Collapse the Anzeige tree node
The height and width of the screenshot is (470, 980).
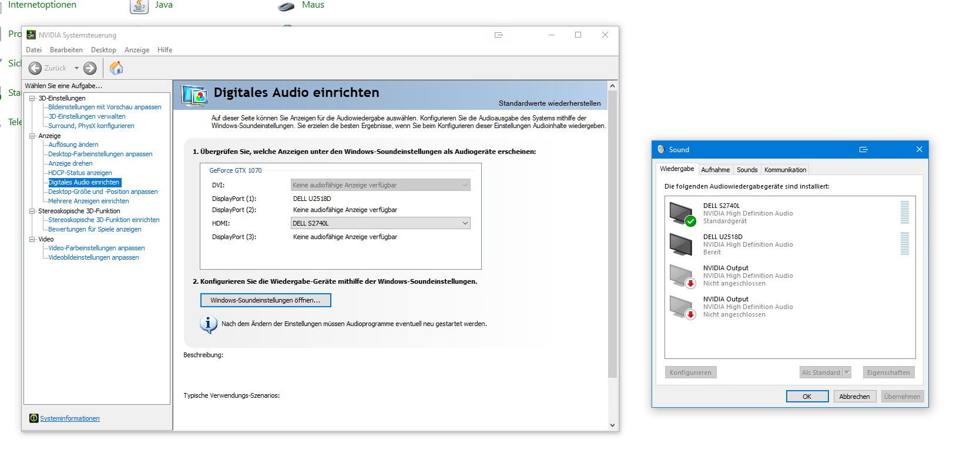(32, 136)
